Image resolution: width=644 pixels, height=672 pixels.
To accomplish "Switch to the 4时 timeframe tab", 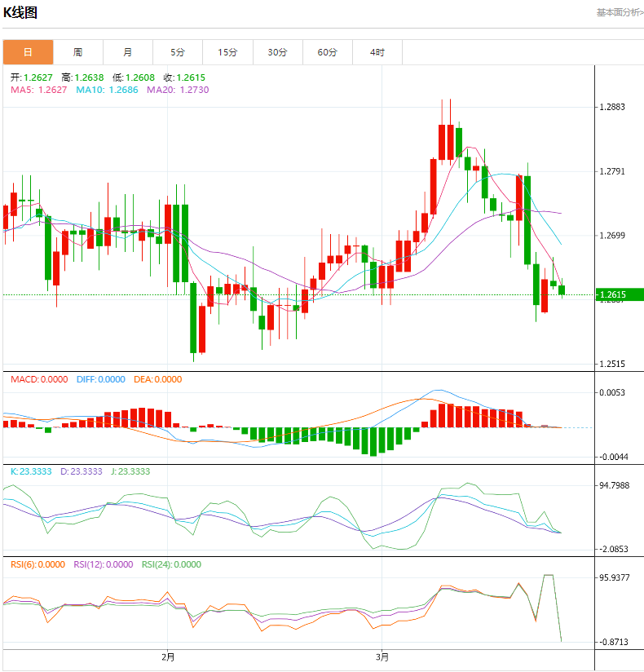I will pos(377,52).
